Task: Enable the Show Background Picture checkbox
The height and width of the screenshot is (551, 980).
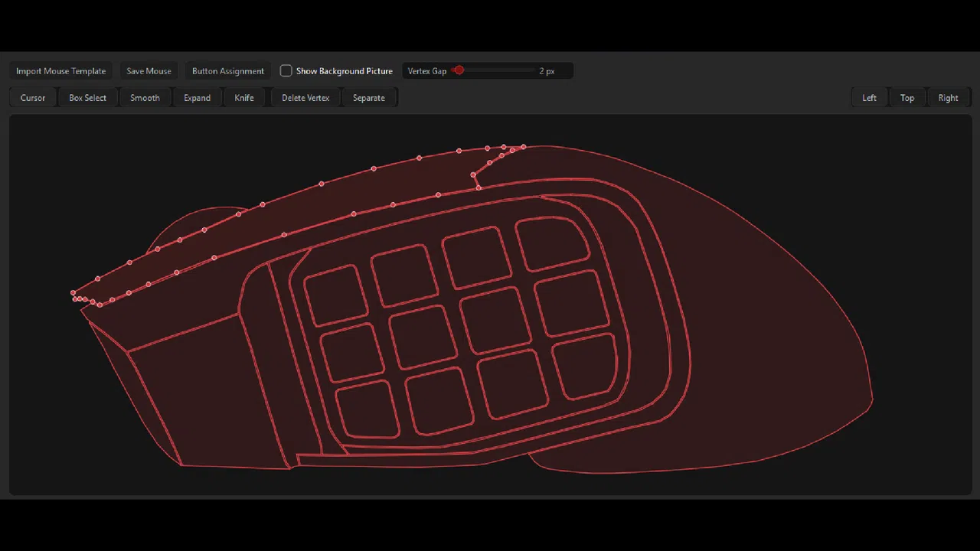Action: (x=286, y=71)
